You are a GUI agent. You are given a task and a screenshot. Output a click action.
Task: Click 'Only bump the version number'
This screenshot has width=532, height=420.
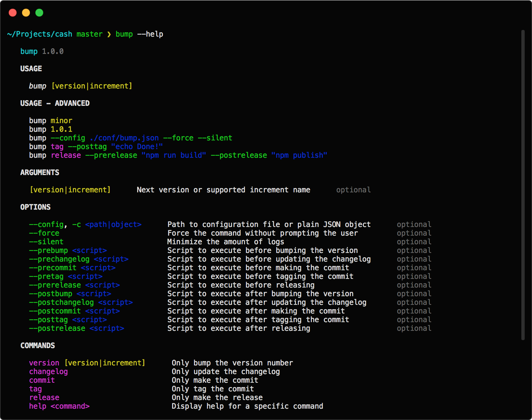(x=232, y=363)
